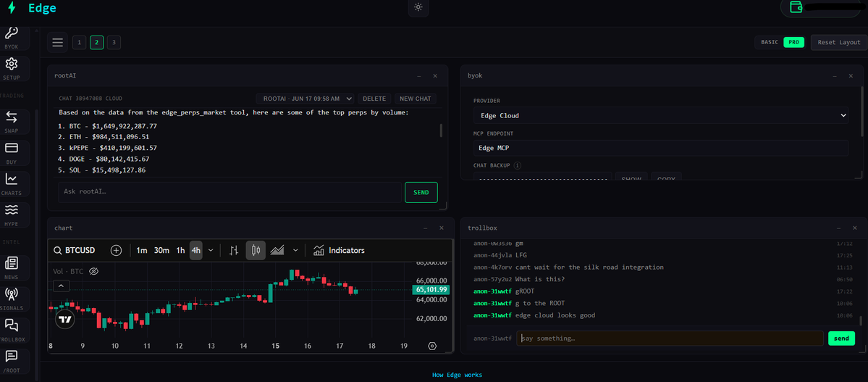Open BTCUSD symbol search

[x=74, y=251]
